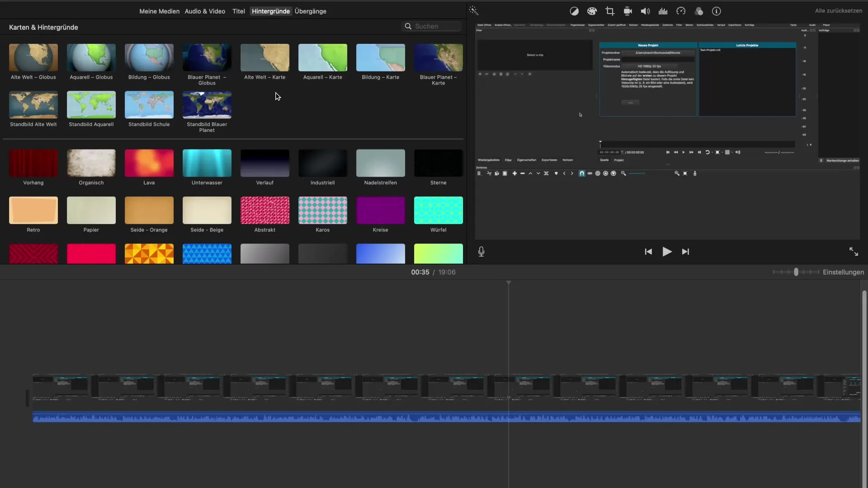
Task: Click the timeline playhead marker
Action: (509, 282)
